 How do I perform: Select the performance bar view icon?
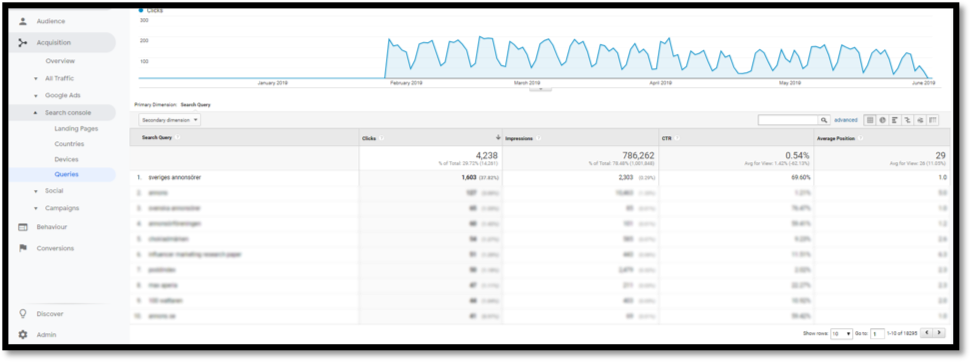tap(895, 120)
